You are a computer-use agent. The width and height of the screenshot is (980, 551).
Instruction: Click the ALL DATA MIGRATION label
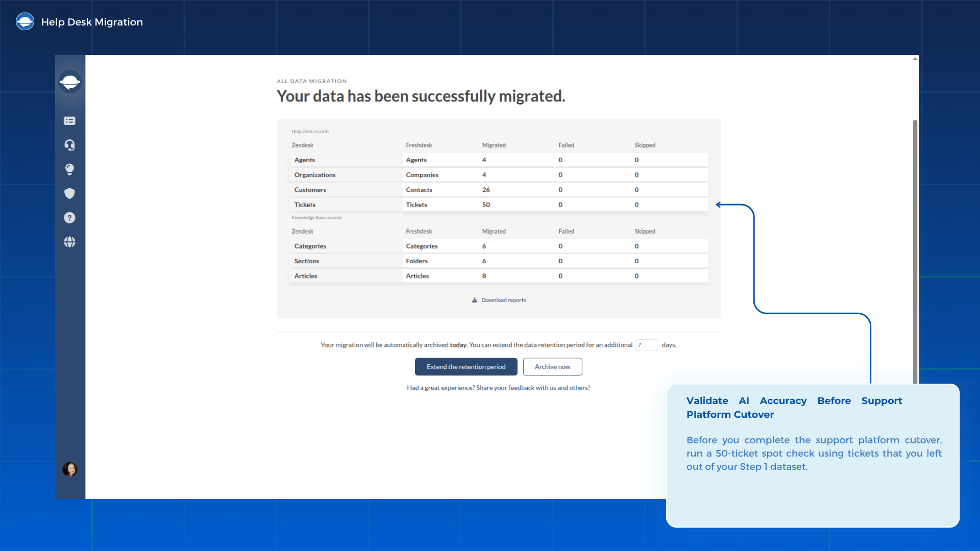pyautogui.click(x=311, y=81)
